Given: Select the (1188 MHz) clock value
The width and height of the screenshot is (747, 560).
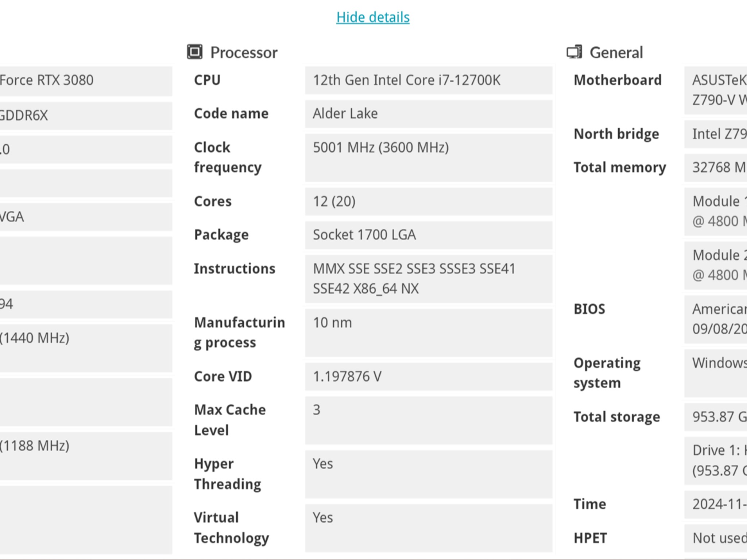Looking at the screenshot, I should [x=86, y=456].
